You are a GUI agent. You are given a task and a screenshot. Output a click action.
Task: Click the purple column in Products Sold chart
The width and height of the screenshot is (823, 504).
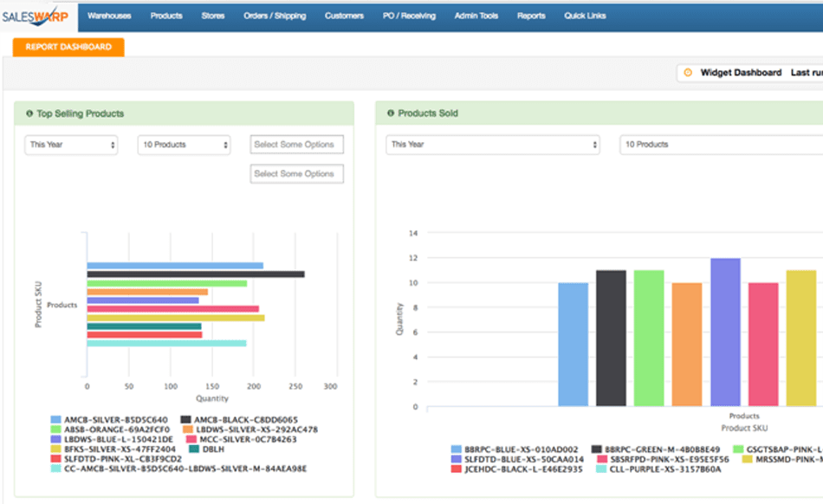click(x=725, y=332)
